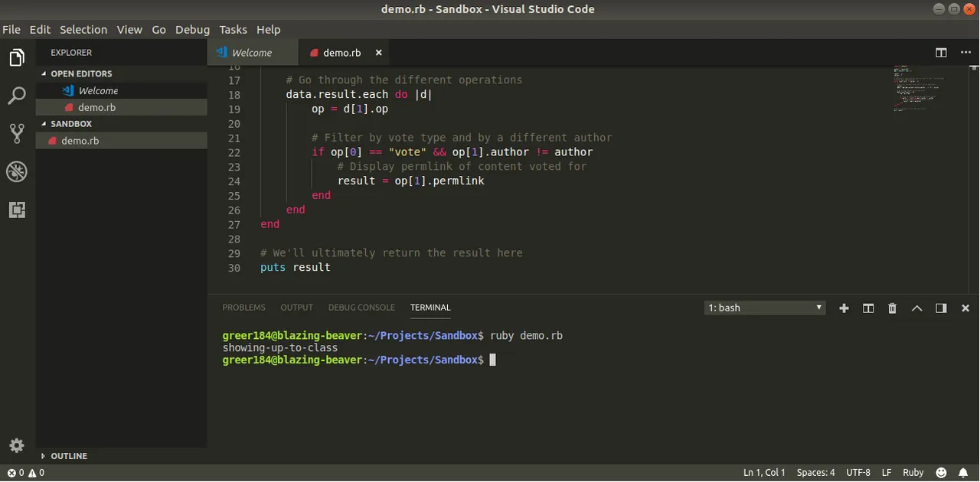Click the 'result = op[1].permlink' line
980x482 pixels.
411,181
